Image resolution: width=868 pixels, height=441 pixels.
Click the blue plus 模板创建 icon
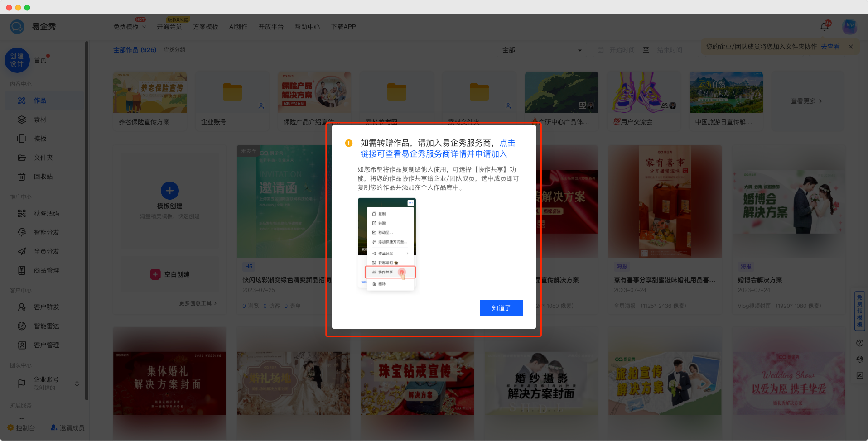click(x=169, y=191)
